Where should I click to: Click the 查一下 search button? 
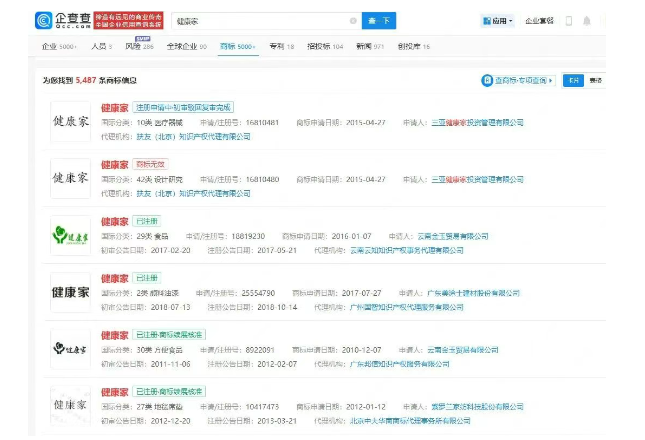pyautogui.click(x=378, y=21)
